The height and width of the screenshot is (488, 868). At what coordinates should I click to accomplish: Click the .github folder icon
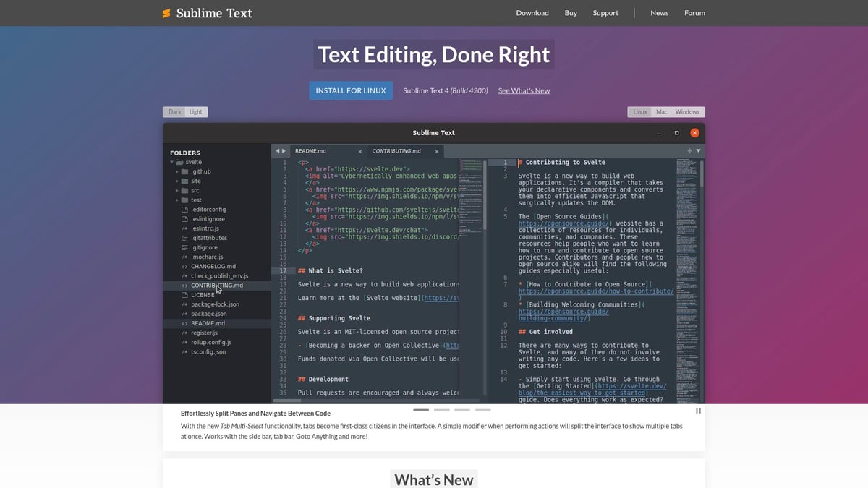click(185, 172)
